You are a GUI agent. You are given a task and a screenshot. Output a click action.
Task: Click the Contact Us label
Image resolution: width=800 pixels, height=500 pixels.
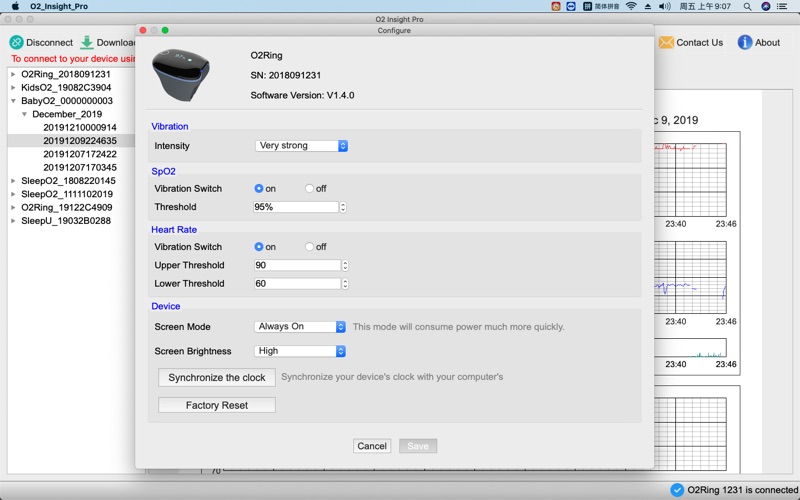point(699,42)
